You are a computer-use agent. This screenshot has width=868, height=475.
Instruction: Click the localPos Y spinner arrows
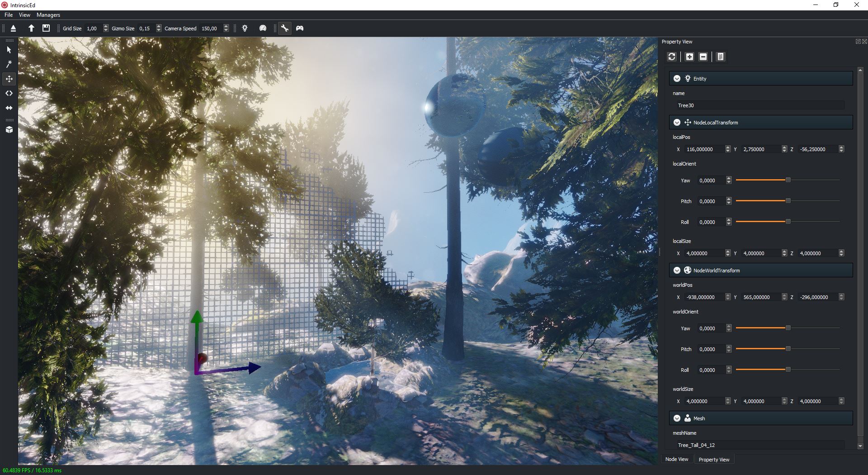[x=784, y=149]
